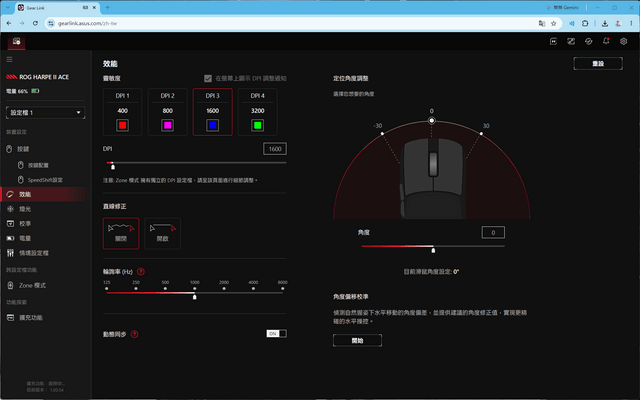Open the blue DPI 3 color swatch

[213, 125]
